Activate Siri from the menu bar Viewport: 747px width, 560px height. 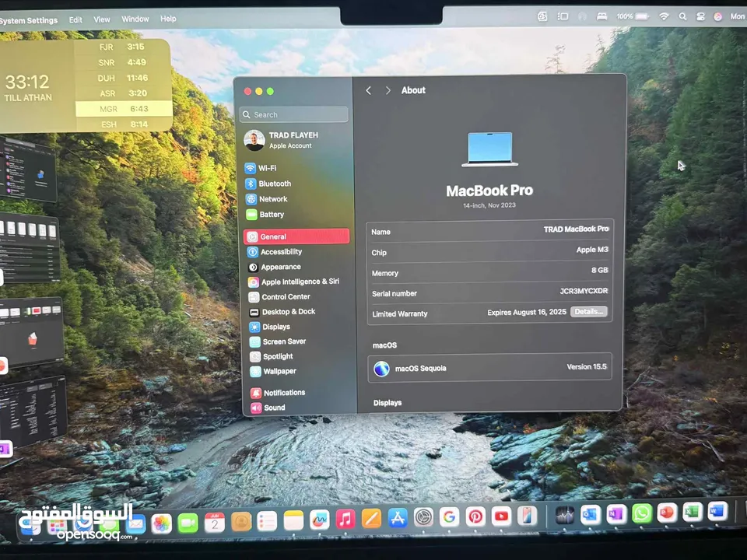pos(717,16)
